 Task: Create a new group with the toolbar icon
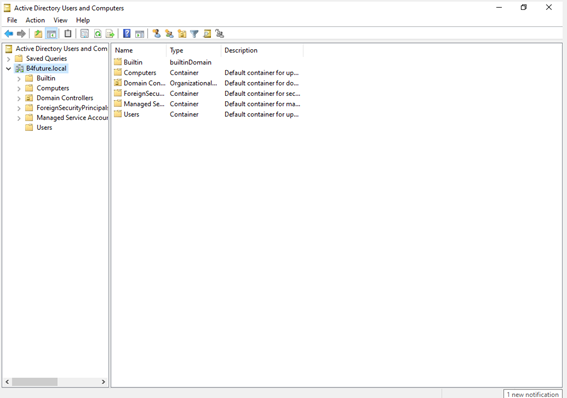click(x=169, y=34)
